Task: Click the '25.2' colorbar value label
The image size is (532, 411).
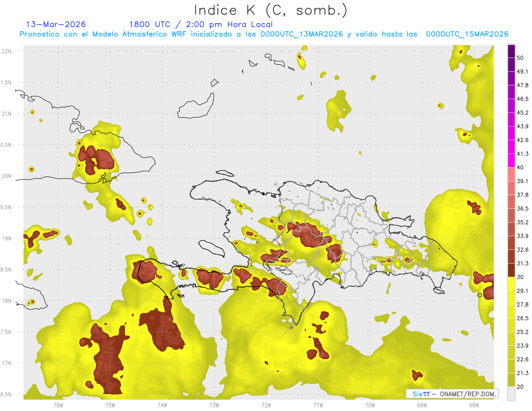Action: tap(523, 332)
